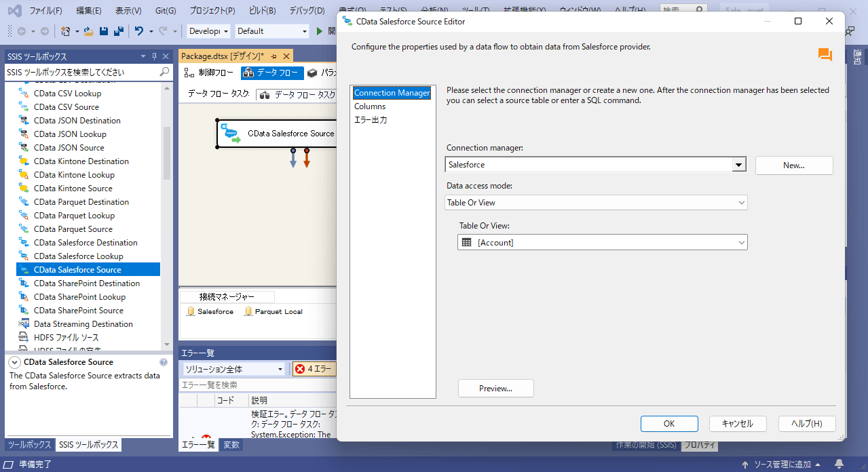Screen dimensions: 868x472
Task: Click the magnifier in SSIS toolbox search
Action: pyautogui.click(x=164, y=72)
